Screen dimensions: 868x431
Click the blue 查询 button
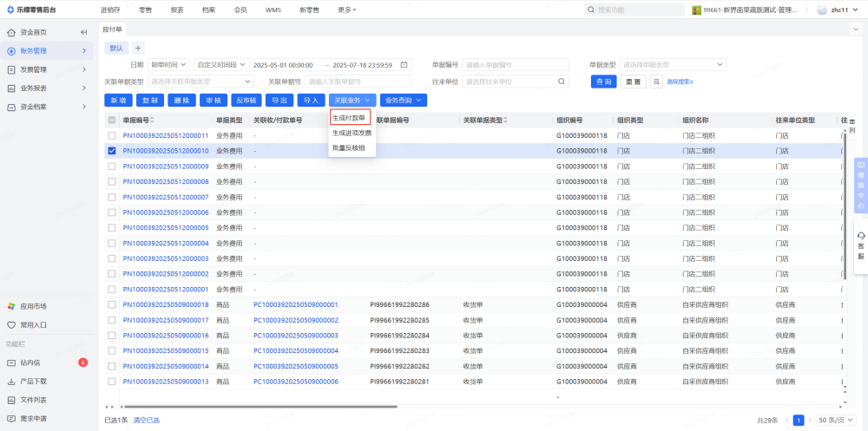pos(603,82)
